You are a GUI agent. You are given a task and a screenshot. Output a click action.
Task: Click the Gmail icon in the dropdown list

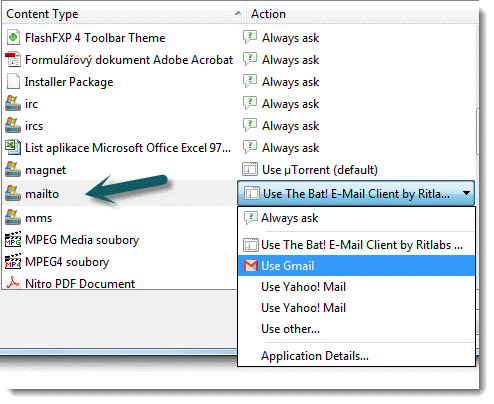[x=251, y=266]
